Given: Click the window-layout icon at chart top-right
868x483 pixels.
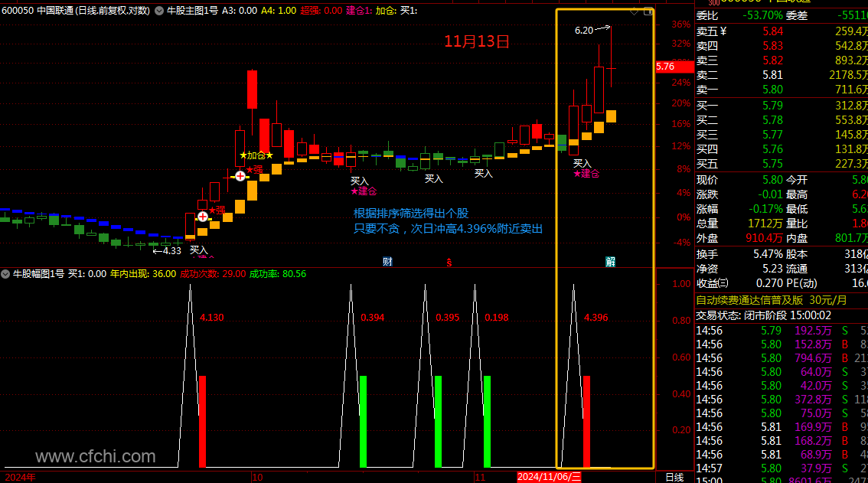Looking at the screenshot, I should (648, 11).
